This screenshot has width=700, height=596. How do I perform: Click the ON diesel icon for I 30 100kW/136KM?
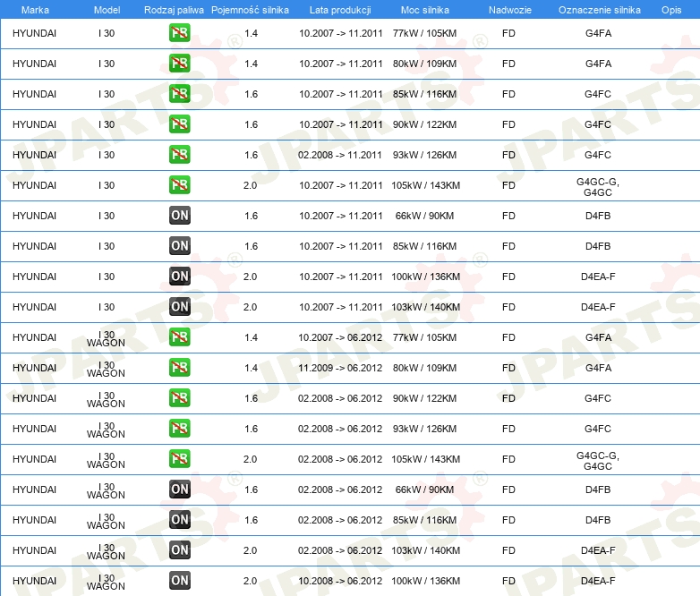pyautogui.click(x=179, y=276)
